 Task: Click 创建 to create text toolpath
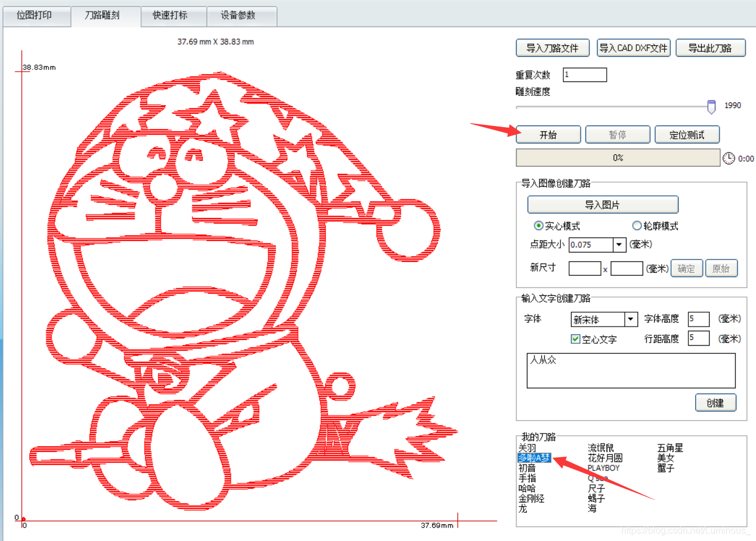tap(716, 403)
